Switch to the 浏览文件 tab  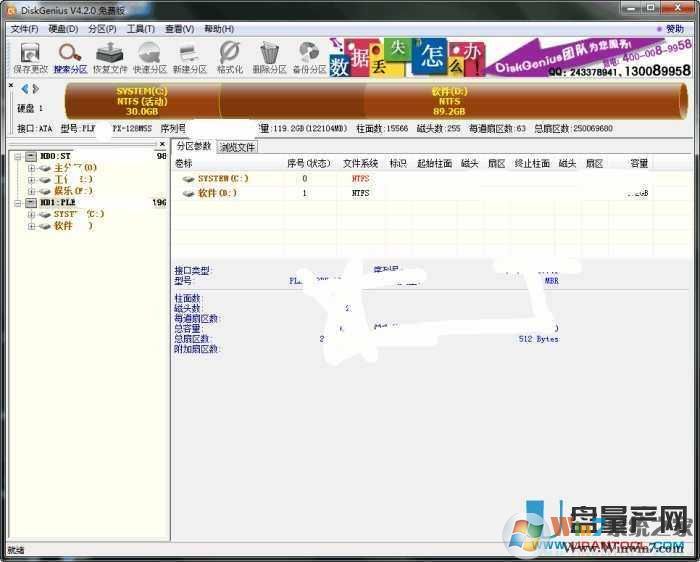(238, 147)
